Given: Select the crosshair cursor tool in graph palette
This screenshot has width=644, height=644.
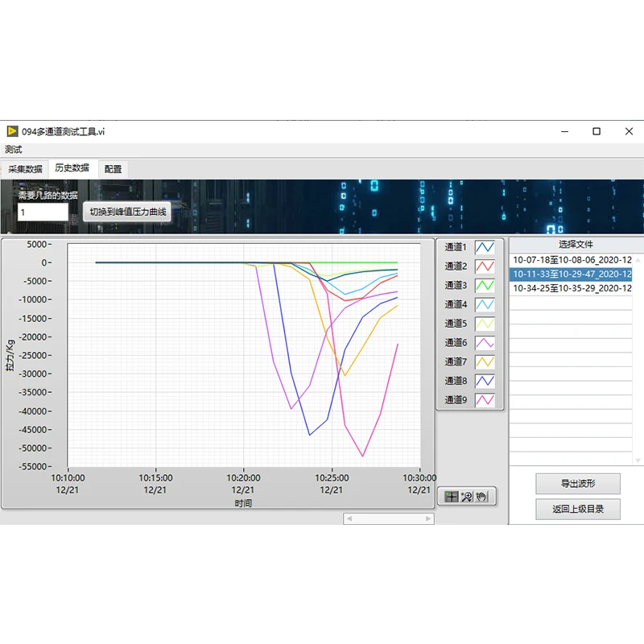Looking at the screenshot, I should coord(452,497).
